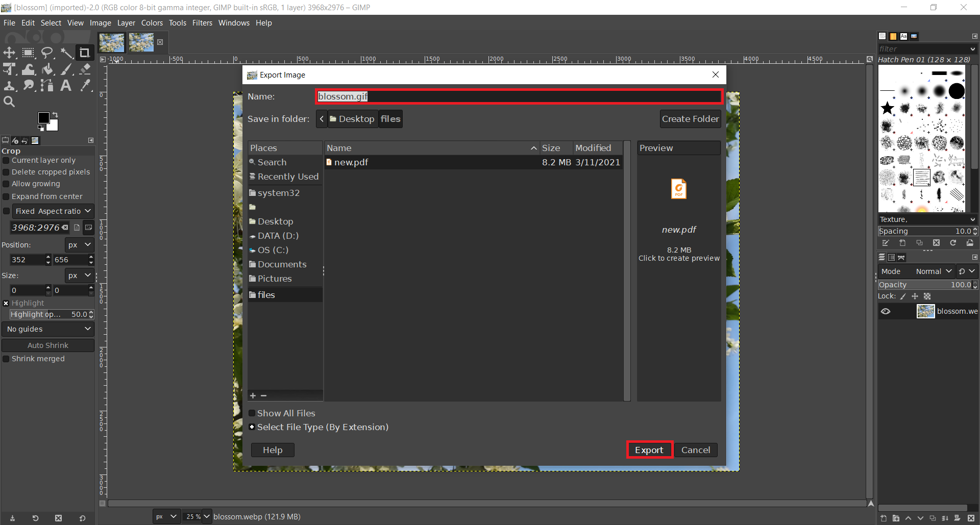Screen dimensions: 980x525
Task: Enable the Show All Files checkbox
Action: [x=252, y=413]
